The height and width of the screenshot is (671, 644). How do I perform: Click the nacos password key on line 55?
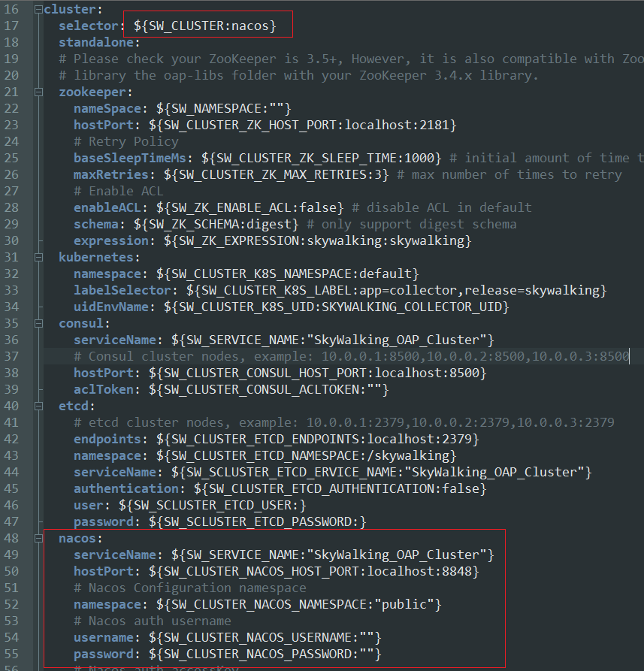(x=104, y=654)
